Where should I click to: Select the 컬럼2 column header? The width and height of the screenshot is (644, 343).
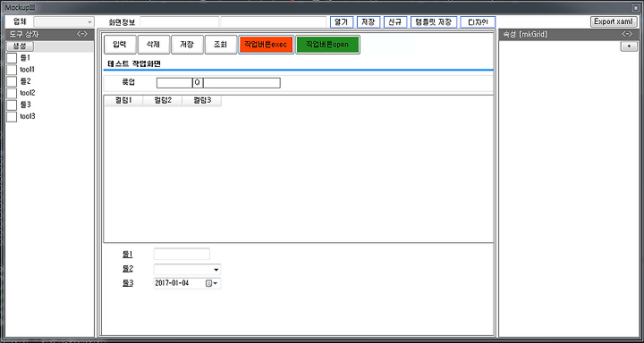162,101
